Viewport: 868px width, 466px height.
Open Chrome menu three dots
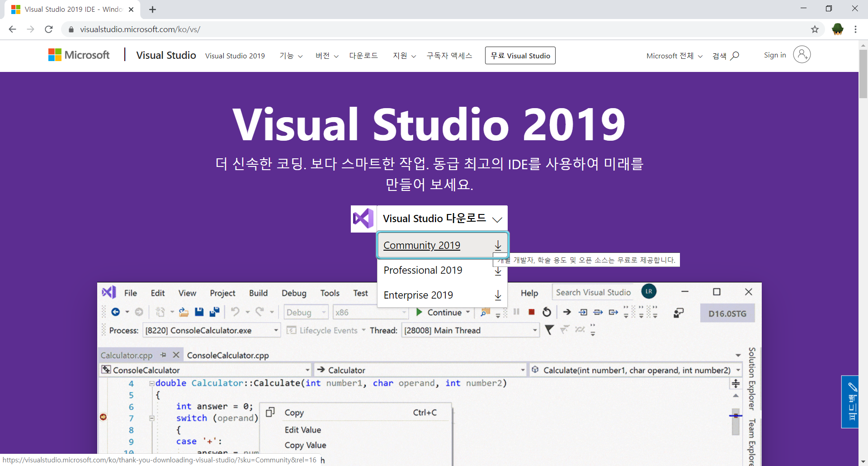[855, 29]
